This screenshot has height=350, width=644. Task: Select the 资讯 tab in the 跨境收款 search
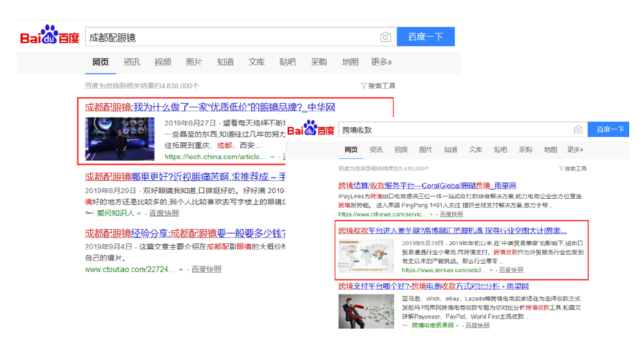coord(376,150)
